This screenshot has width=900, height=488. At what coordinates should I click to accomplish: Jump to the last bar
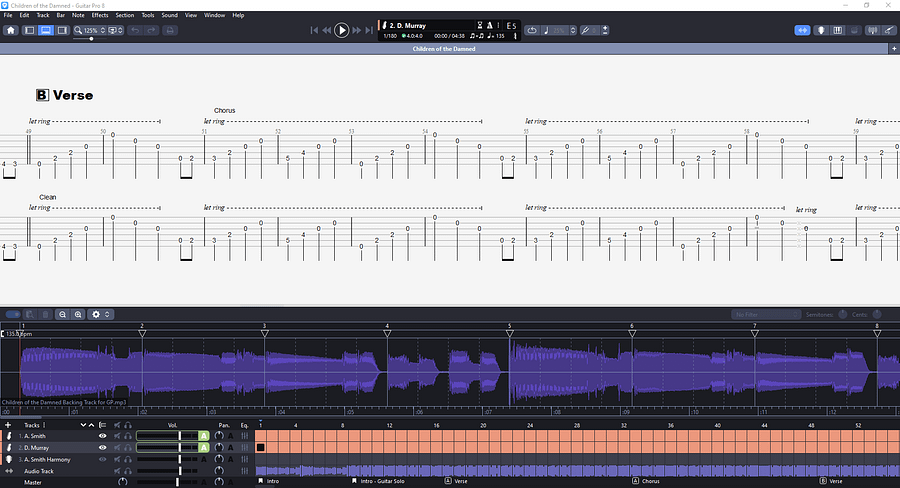point(369,30)
